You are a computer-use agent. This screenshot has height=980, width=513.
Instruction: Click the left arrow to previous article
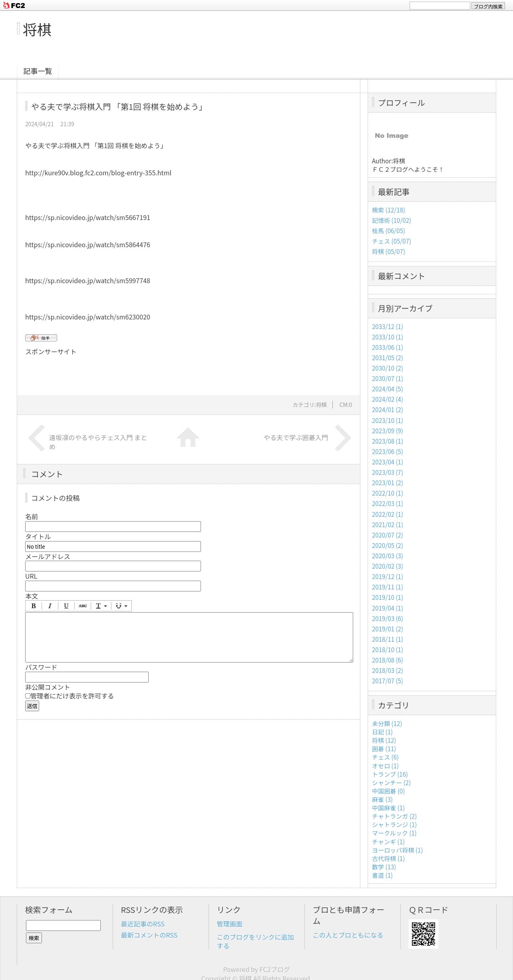click(x=36, y=438)
